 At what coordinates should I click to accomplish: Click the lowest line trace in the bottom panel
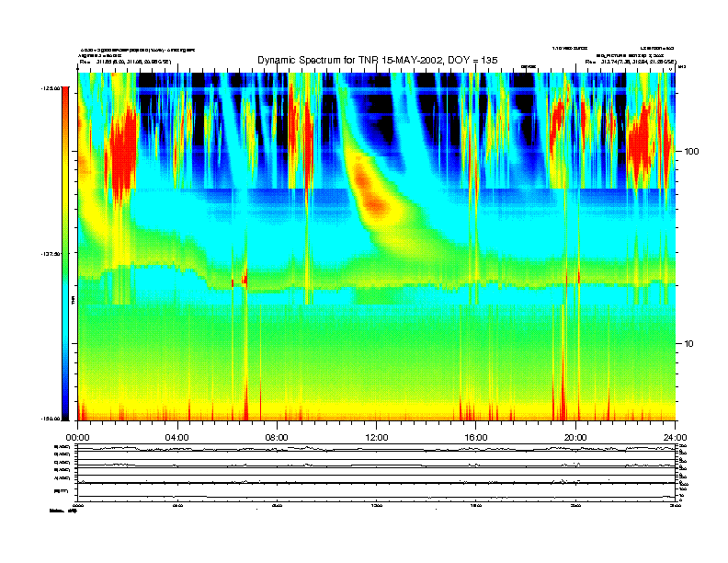tap(377, 497)
